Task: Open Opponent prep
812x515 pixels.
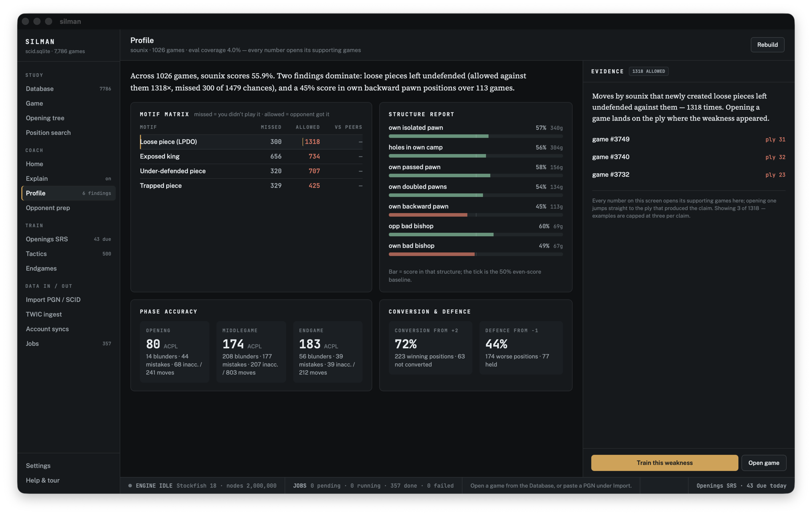Action: pyautogui.click(x=68, y=208)
